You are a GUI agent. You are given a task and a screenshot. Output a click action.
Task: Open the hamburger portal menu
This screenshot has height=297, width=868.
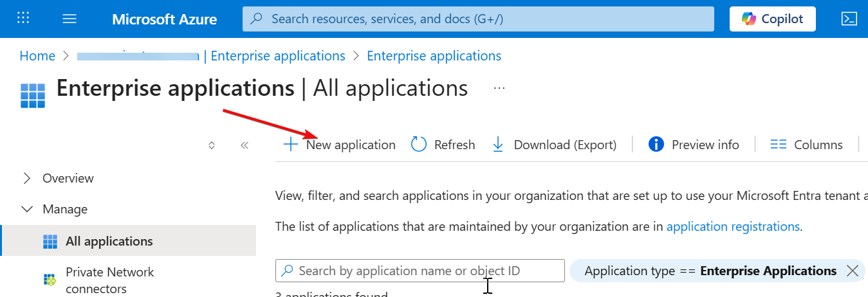click(69, 19)
